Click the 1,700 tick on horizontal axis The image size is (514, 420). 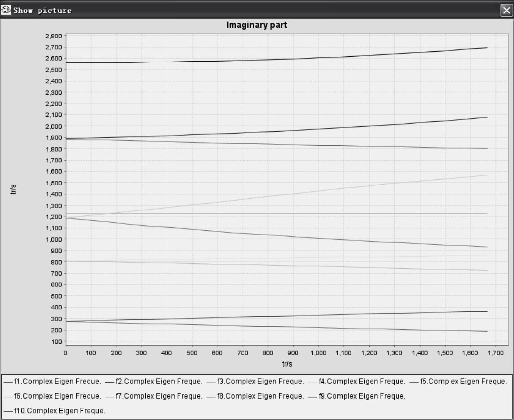coord(495,353)
